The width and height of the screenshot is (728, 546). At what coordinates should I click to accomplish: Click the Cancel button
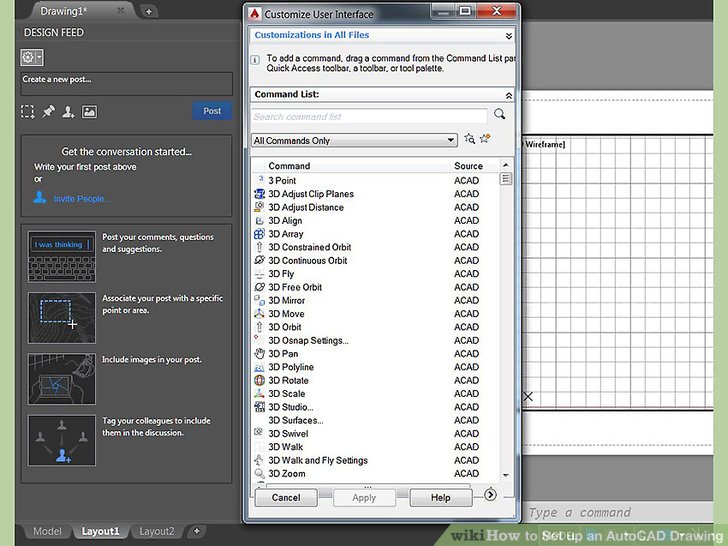pyautogui.click(x=286, y=498)
